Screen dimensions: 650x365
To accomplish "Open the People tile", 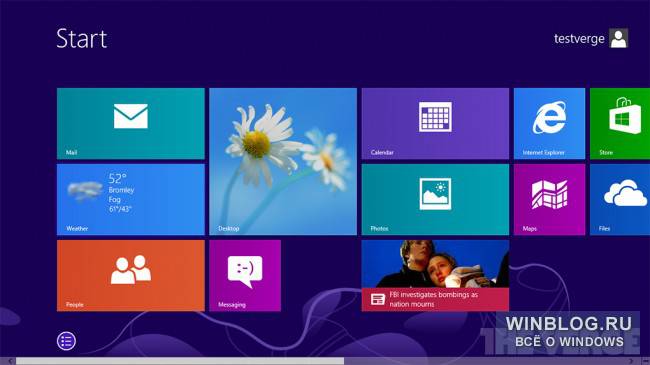I will pyautogui.click(x=131, y=275).
